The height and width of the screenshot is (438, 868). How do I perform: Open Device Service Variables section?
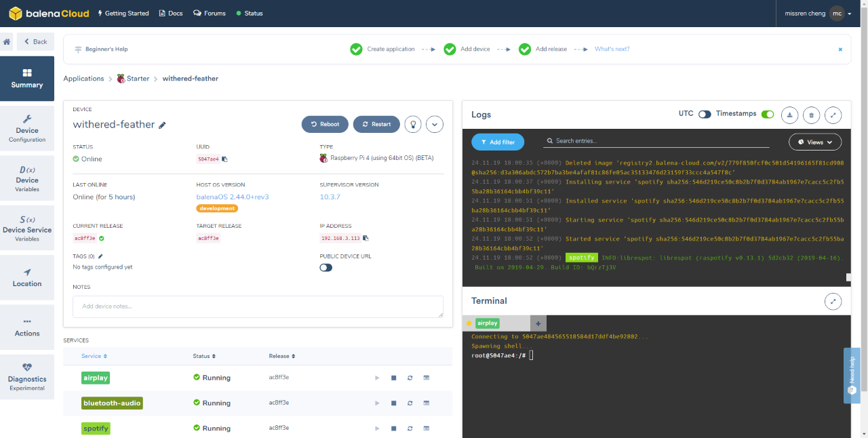click(x=27, y=228)
